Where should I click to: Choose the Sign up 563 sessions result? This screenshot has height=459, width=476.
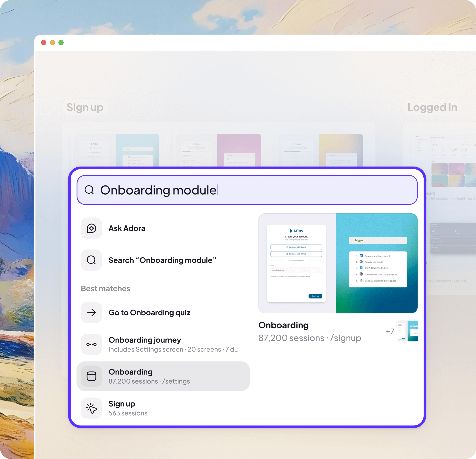click(128, 408)
